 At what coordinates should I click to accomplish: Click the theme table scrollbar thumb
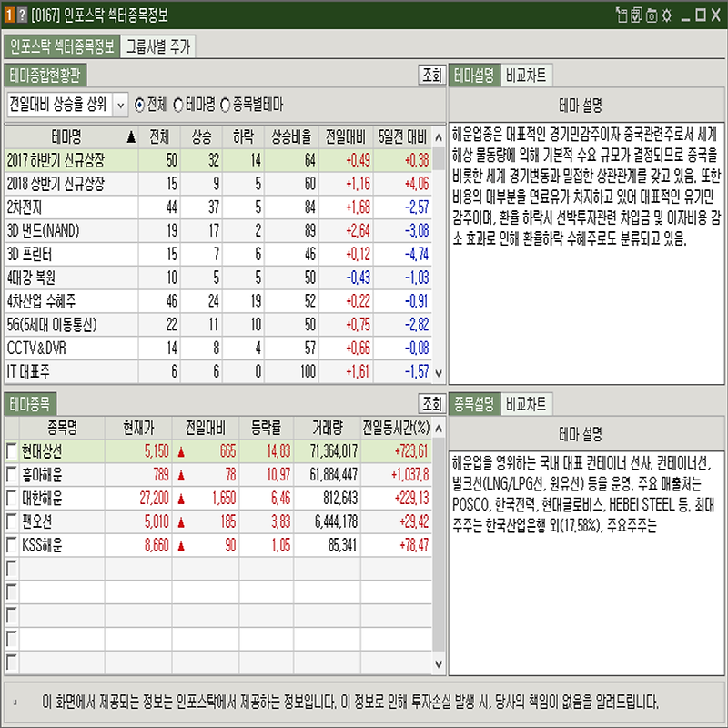439,158
